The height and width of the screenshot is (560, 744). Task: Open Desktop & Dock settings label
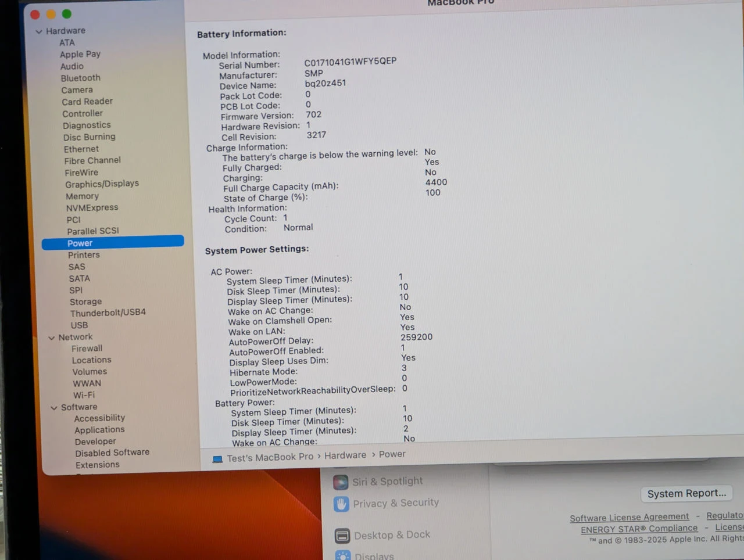click(392, 535)
